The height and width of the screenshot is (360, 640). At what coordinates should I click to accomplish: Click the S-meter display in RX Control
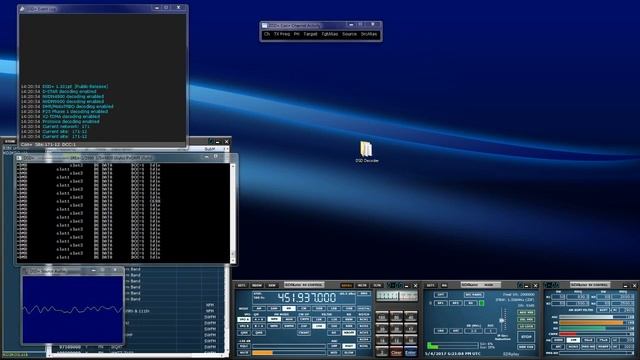coord(397,296)
